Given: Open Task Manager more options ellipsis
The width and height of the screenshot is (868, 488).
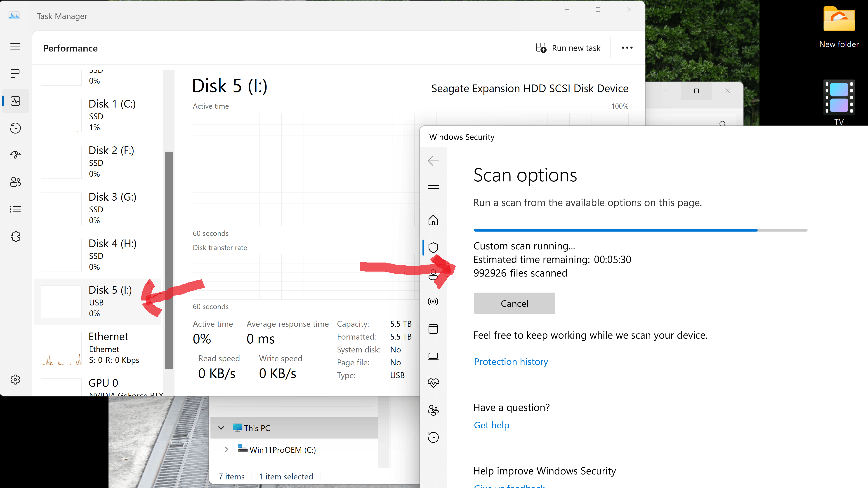Looking at the screenshot, I should pos(627,48).
